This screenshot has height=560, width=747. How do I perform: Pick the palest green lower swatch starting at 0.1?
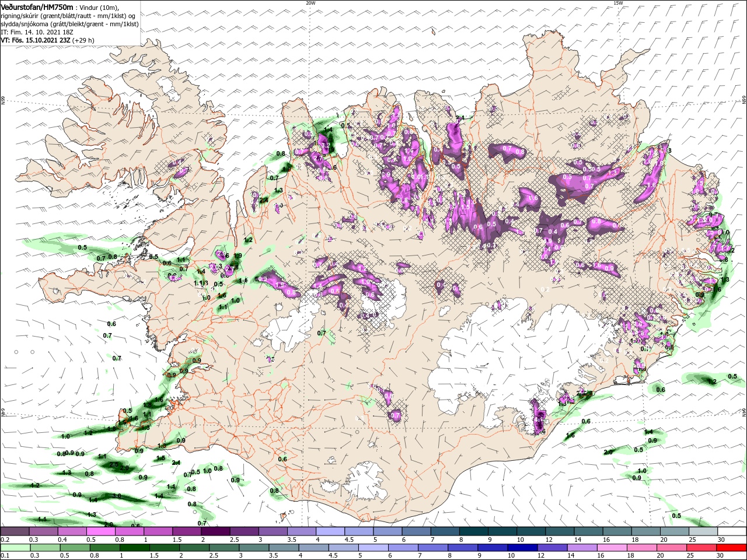coord(15,547)
